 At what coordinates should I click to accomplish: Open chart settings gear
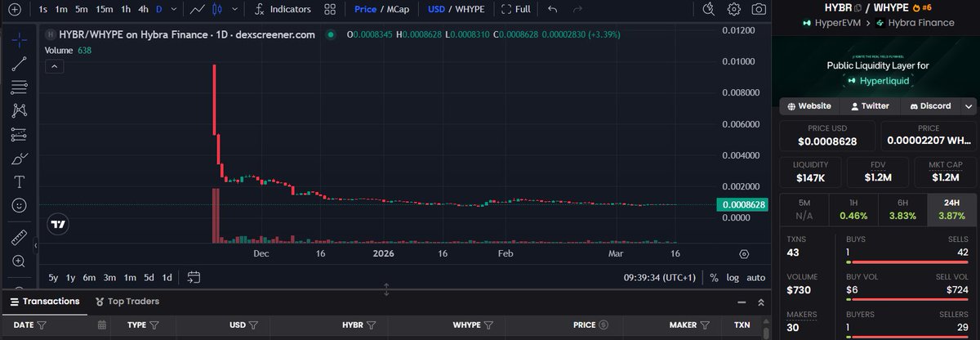(734, 10)
